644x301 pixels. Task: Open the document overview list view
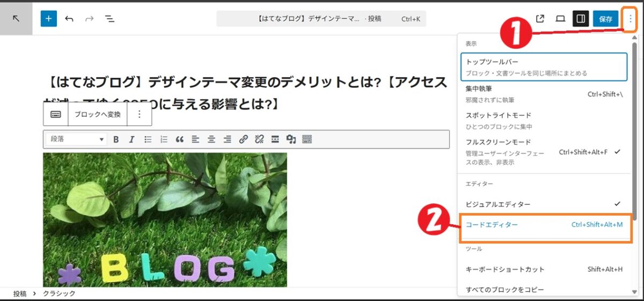tap(109, 19)
